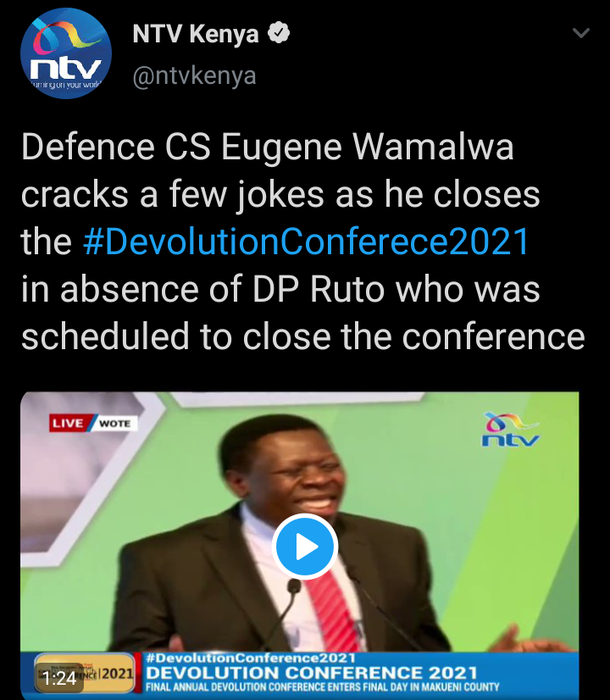Screen dimensions: 610x700
Task: Click the conference 2021 logo in the lower third
Action: coord(85,673)
